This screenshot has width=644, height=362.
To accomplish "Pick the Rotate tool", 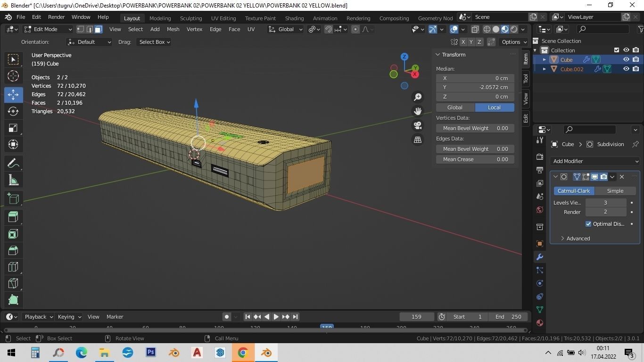I will [x=13, y=111].
